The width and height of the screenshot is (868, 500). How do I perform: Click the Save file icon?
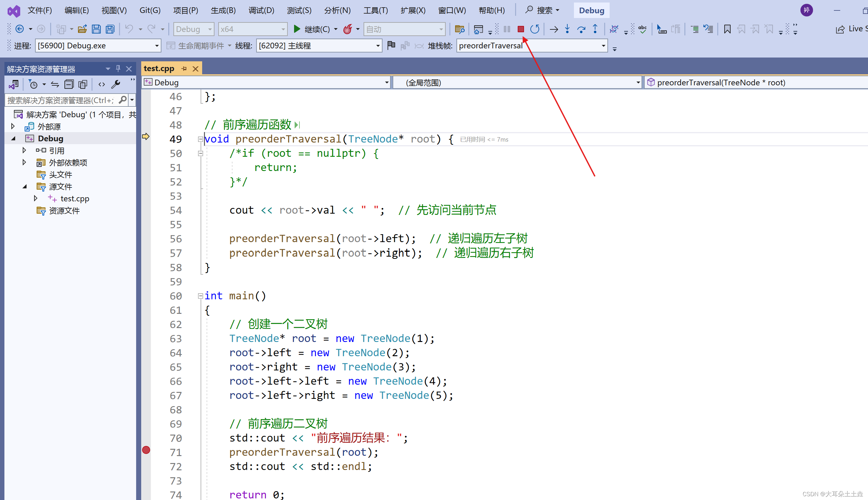pyautogui.click(x=96, y=29)
